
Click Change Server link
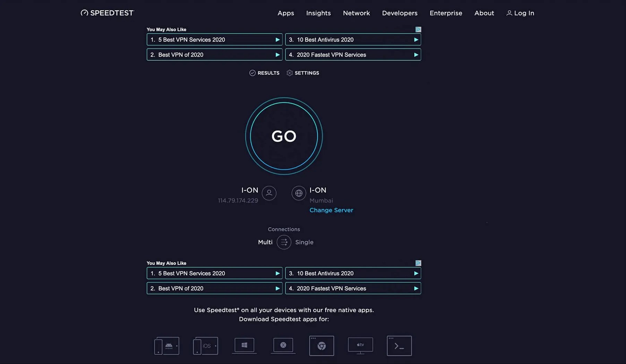point(331,210)
